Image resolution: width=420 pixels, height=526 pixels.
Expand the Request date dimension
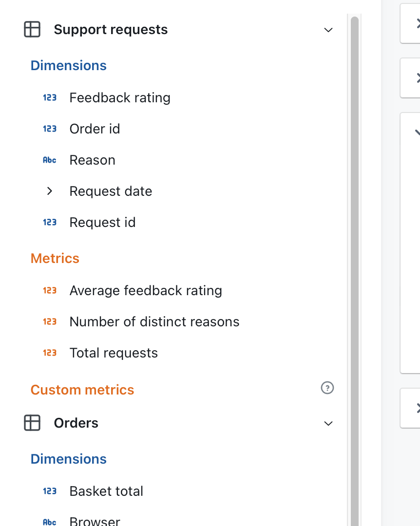(49, 191)
